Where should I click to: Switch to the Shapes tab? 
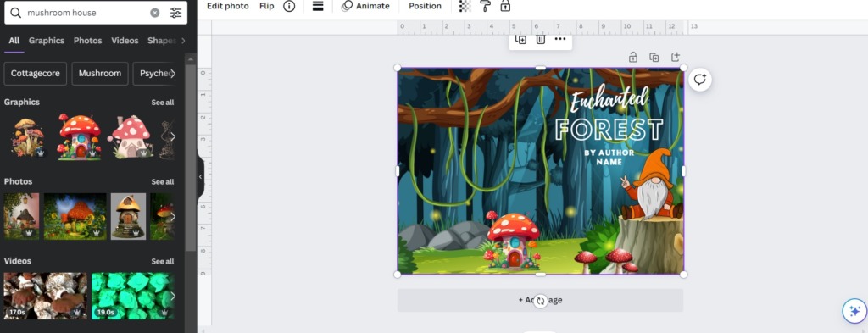(162, 41)
